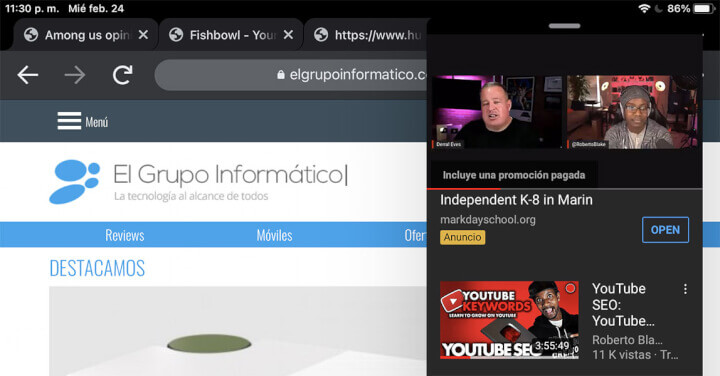Tap the battery indicator in status bar
Image resolution: width=720 pixels, height=376 pixels.
tap(703, 8)
